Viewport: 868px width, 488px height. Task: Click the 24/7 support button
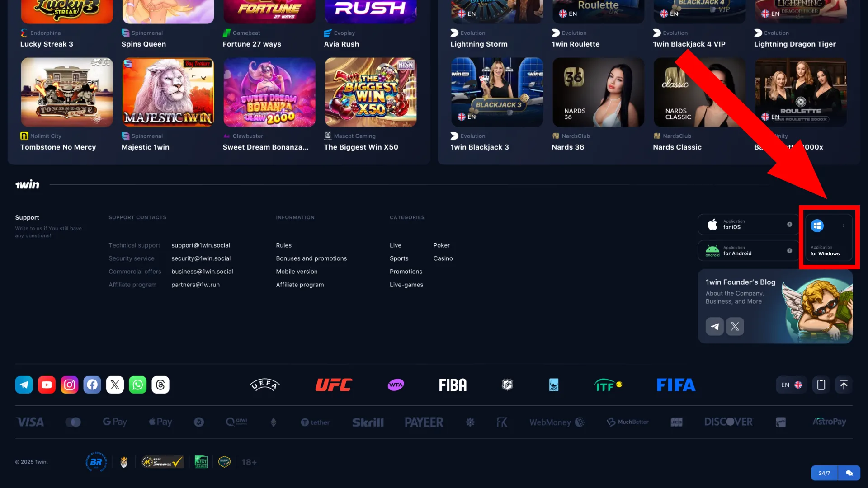[x=824, y=473]
